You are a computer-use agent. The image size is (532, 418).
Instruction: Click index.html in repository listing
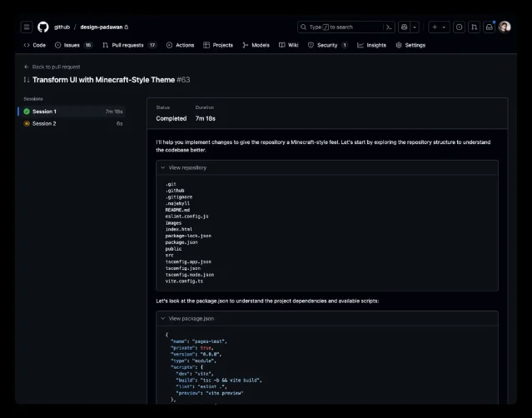pos(179,229)
